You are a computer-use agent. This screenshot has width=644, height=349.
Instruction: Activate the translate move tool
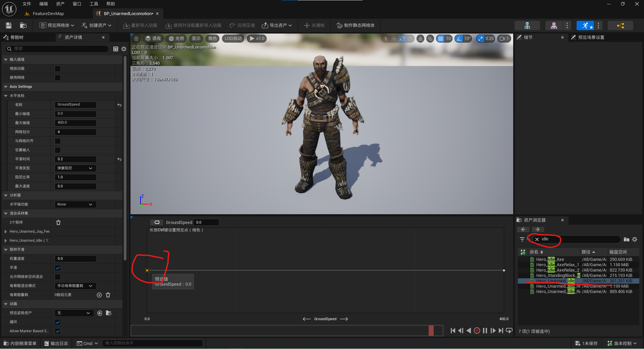[x=394, y=39]
